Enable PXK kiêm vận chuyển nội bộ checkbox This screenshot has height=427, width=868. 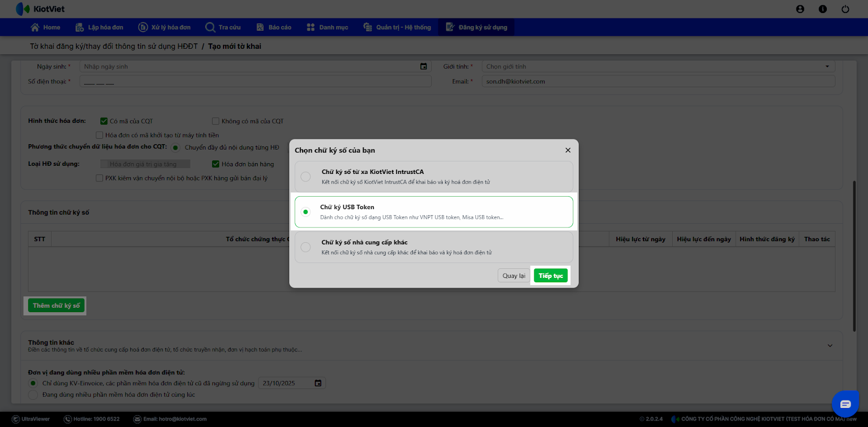point(99,178)
